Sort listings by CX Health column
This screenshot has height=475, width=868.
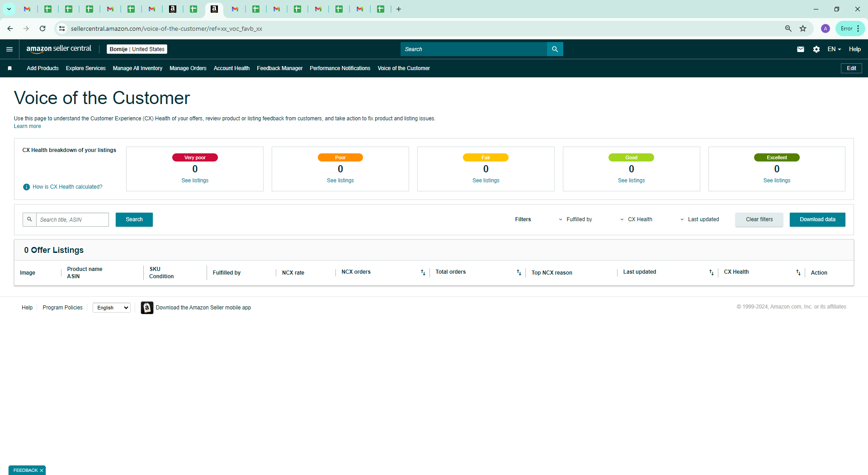pyautogui.click(x=798, y=272)
